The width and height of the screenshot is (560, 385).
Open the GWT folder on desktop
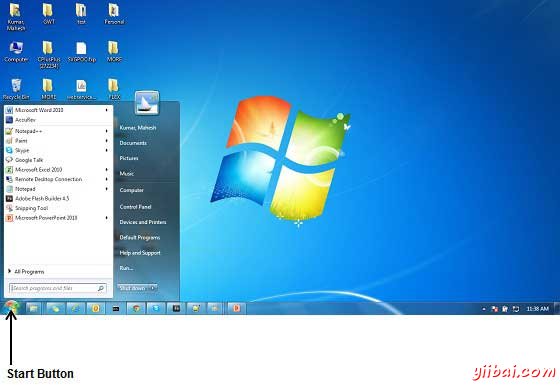[x=48, y=14]
